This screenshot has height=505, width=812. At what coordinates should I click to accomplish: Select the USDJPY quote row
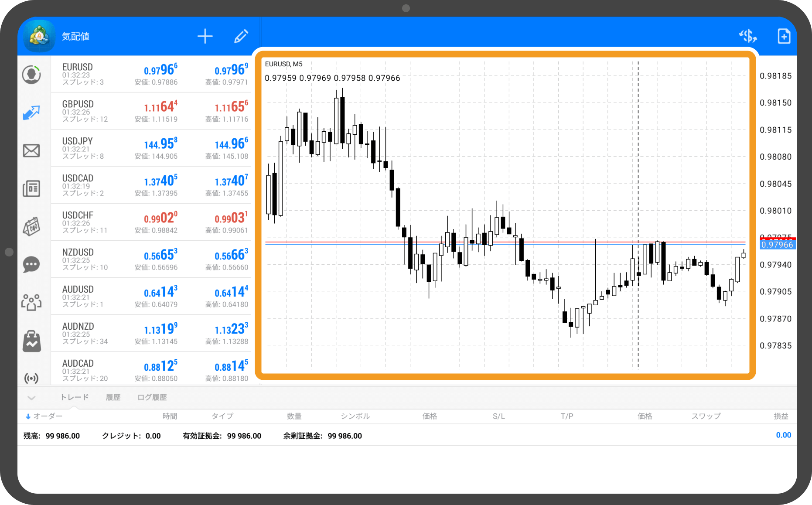(x=151, y=148)
